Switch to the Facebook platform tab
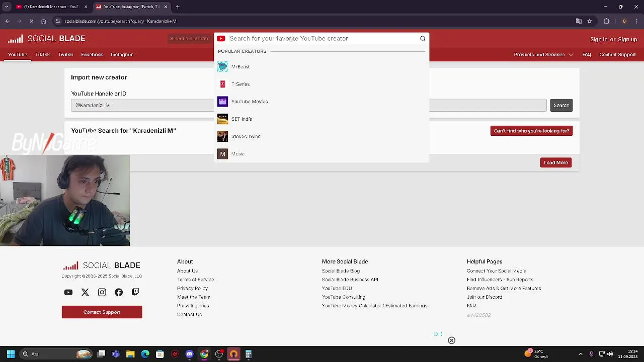Viewport: 644px width, 362px height. tap(92, 55)
